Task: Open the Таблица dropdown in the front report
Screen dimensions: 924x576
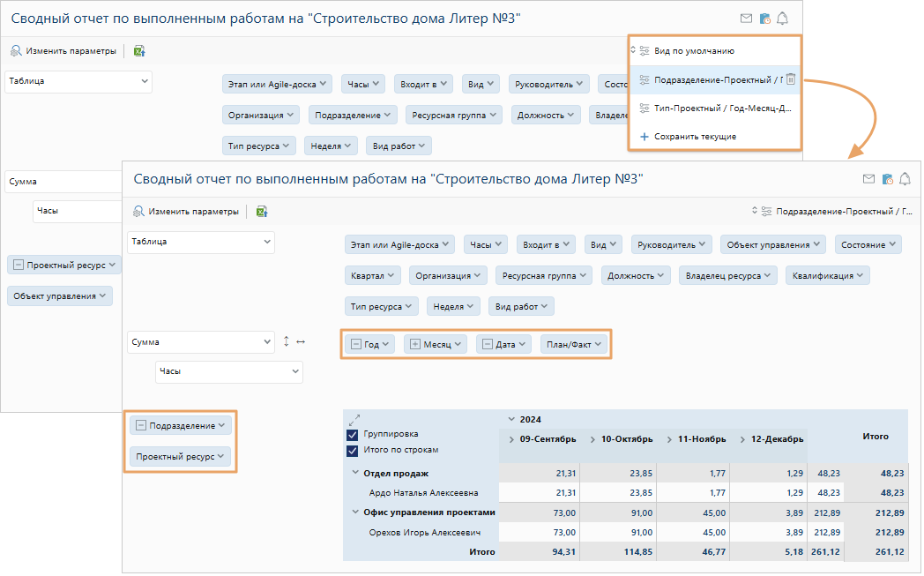Action: [201, 242]
